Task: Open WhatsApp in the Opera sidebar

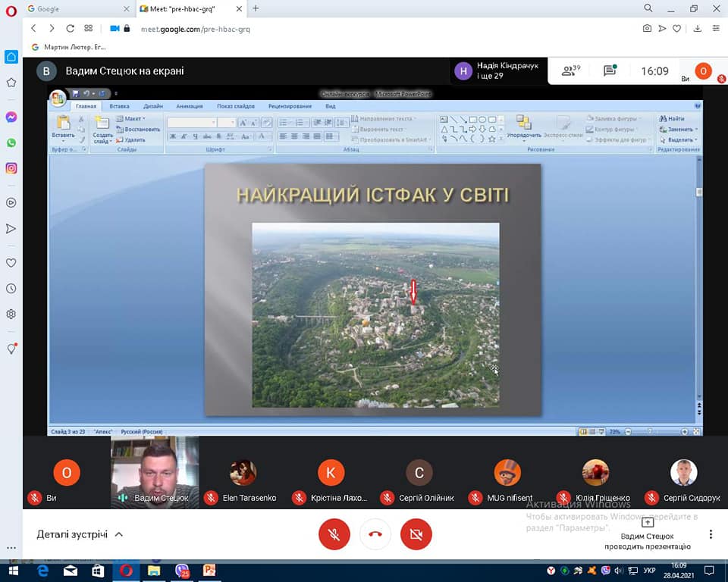Action: (11, 142)
